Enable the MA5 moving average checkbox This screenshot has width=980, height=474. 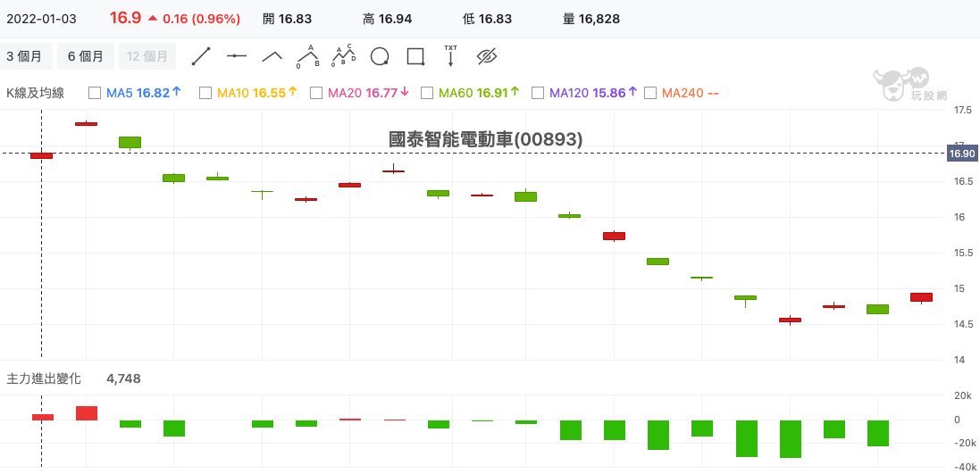click(95, 93)
